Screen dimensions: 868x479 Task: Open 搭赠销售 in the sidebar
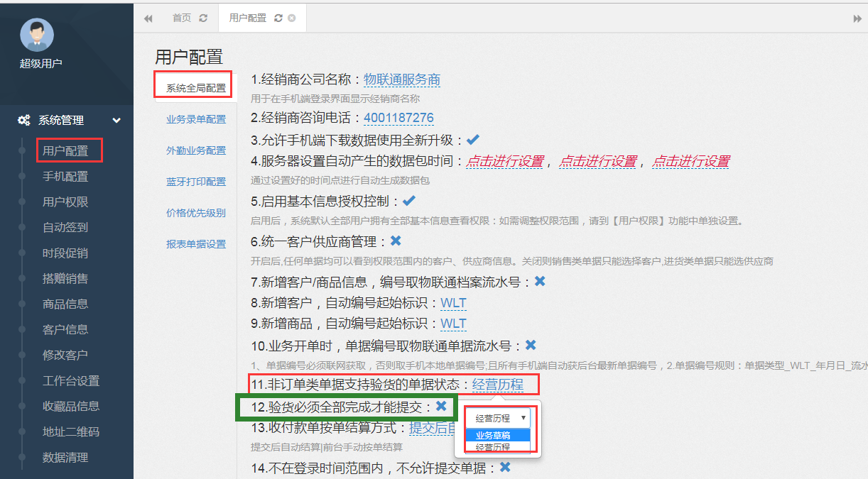pos(65,279)
